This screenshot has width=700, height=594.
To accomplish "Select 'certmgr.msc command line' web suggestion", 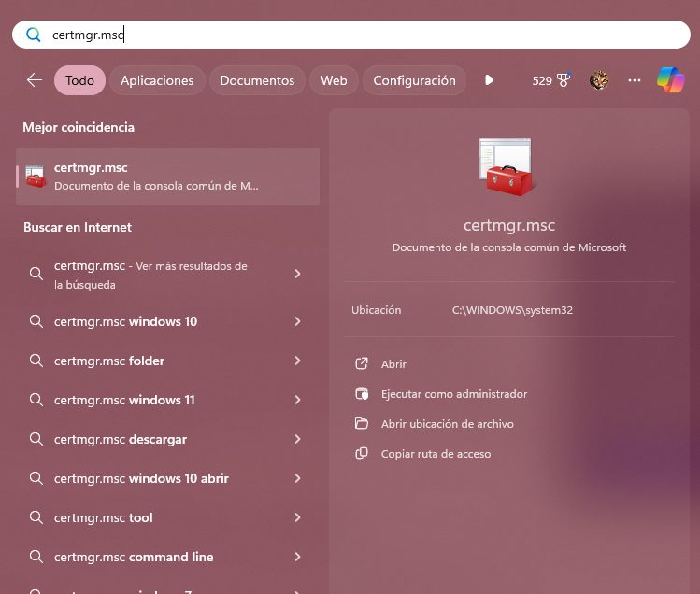I will pyautogui.click(x=168, y=557).
